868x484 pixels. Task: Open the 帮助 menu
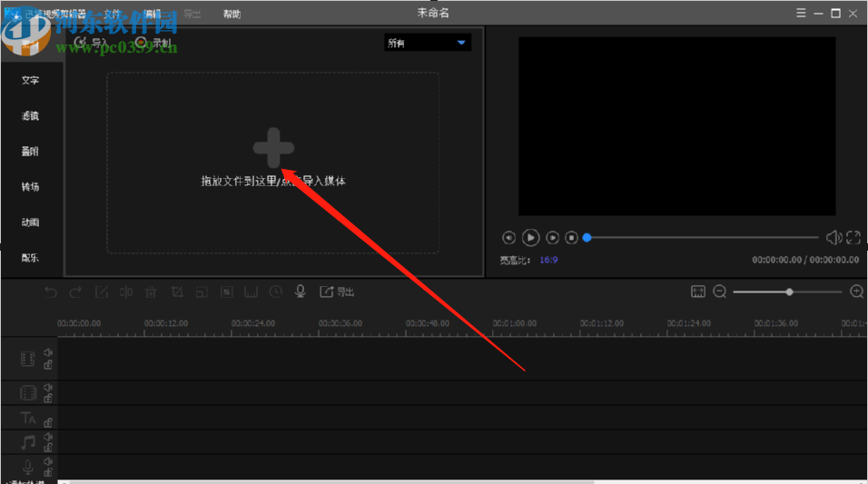(x=232, y=14)
